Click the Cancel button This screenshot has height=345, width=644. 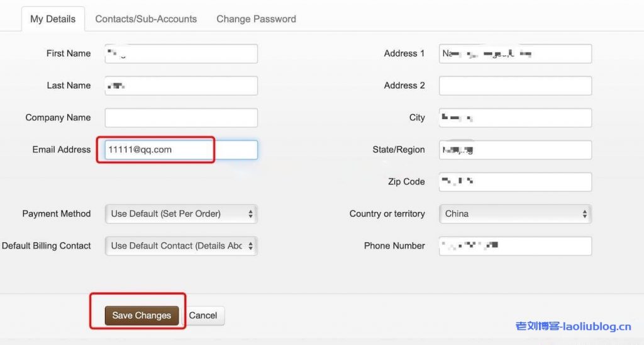pos(203,315)
